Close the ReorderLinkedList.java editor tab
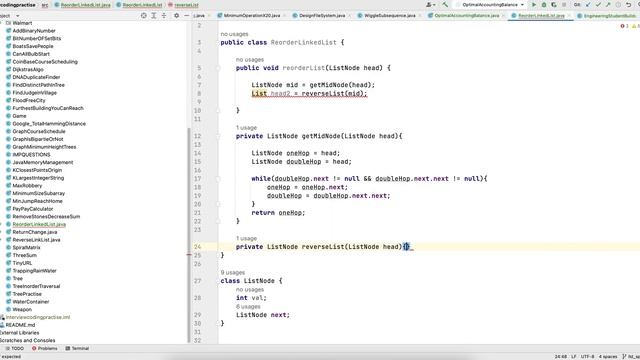 tap(569, 16)
